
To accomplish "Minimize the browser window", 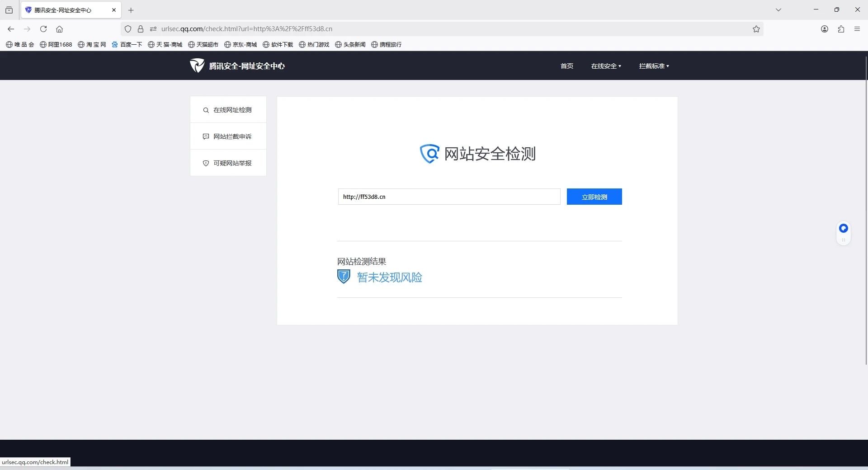I will point(816,9).
